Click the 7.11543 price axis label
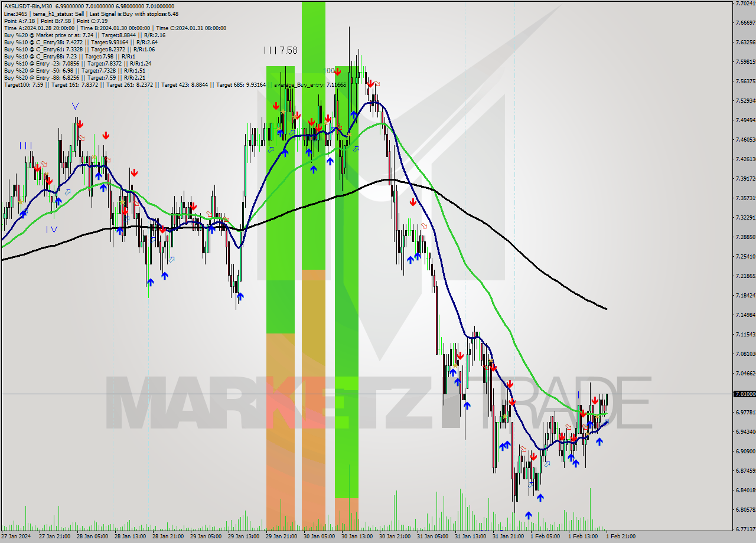 [744, 334]
